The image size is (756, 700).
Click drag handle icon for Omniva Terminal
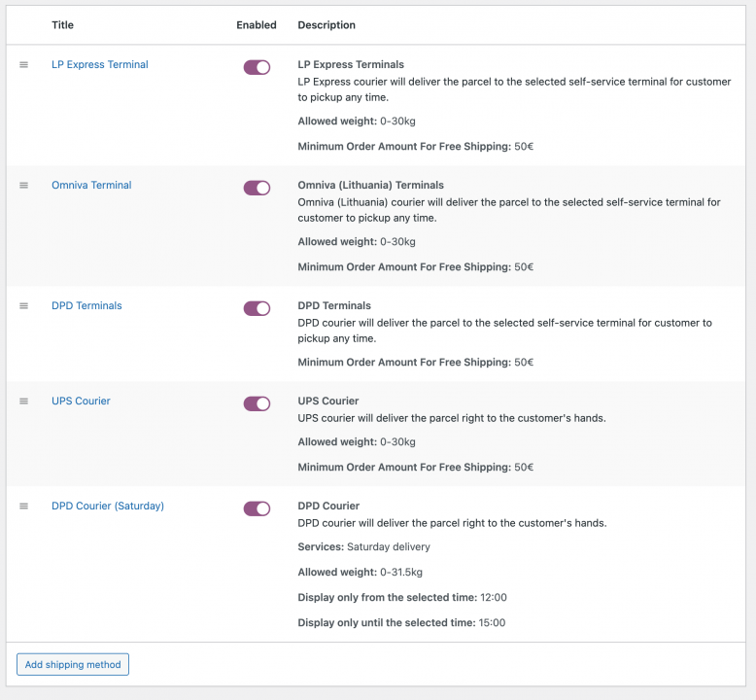click(24, 186)
